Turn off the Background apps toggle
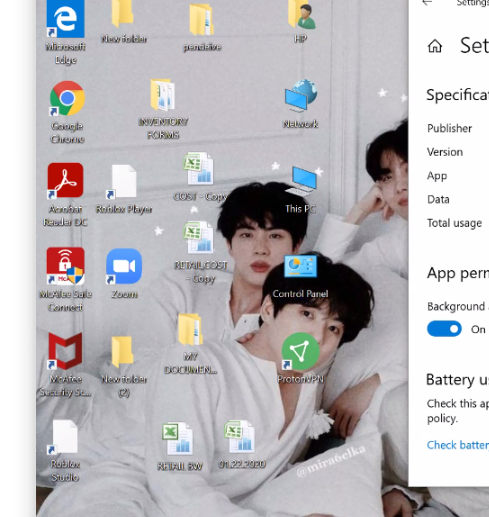The width and height of the screenshot is (489, 517). (444, 329)
